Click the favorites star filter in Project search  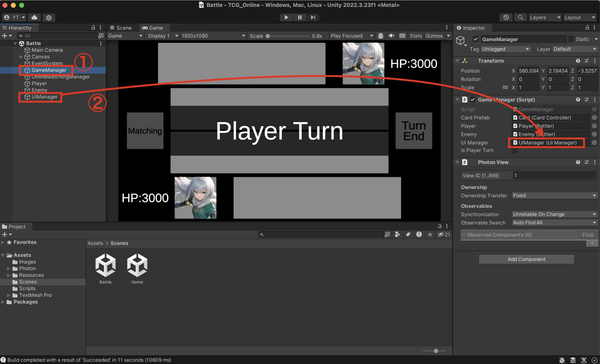tap(430, 234)
